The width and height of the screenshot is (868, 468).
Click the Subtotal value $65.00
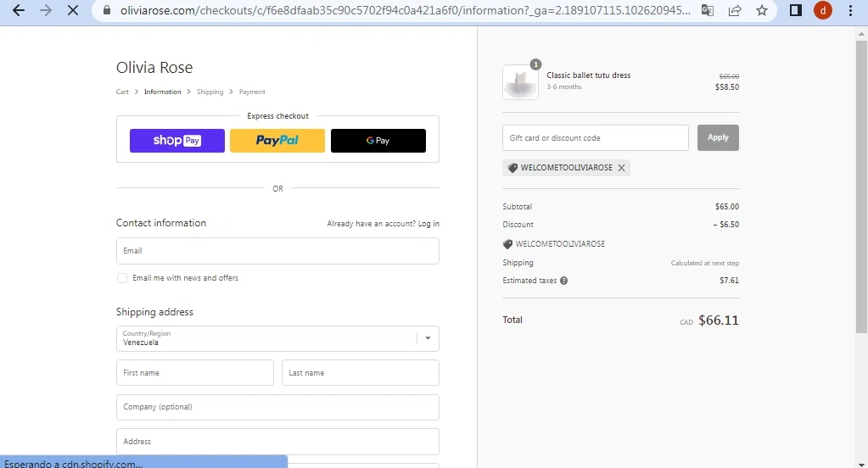(x=727, y=206)
